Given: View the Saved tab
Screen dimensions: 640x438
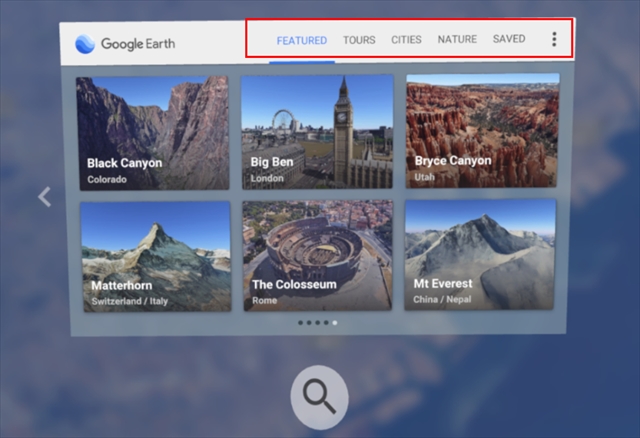Looking at the screenshot, I should 509,40.
